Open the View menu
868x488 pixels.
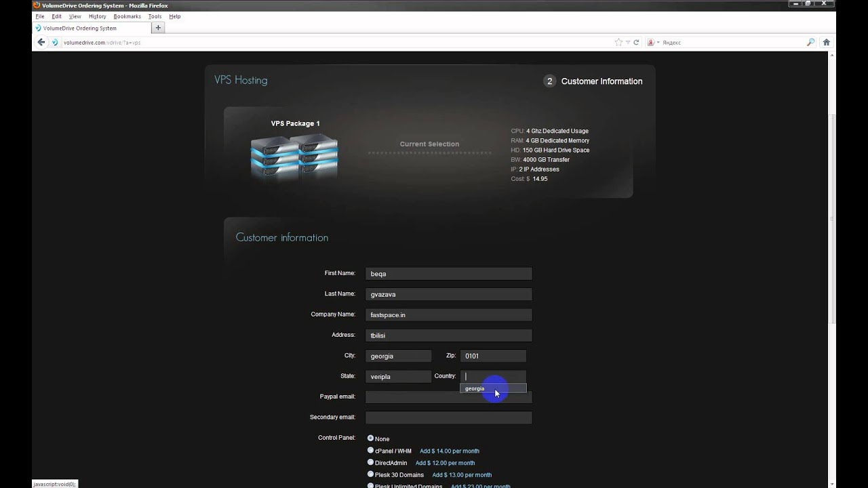[x=75, y=16]
